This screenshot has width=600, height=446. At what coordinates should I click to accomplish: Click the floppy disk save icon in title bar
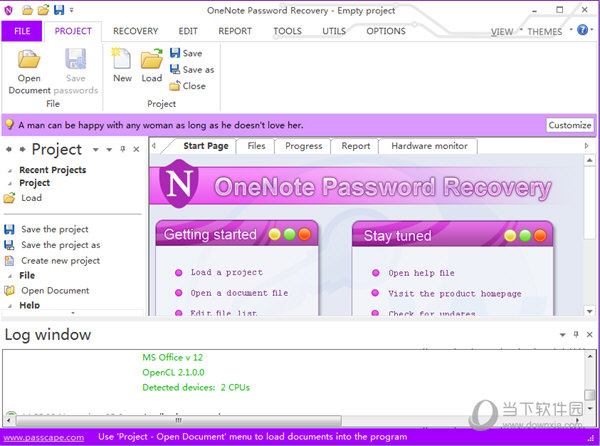click(59, 10)
